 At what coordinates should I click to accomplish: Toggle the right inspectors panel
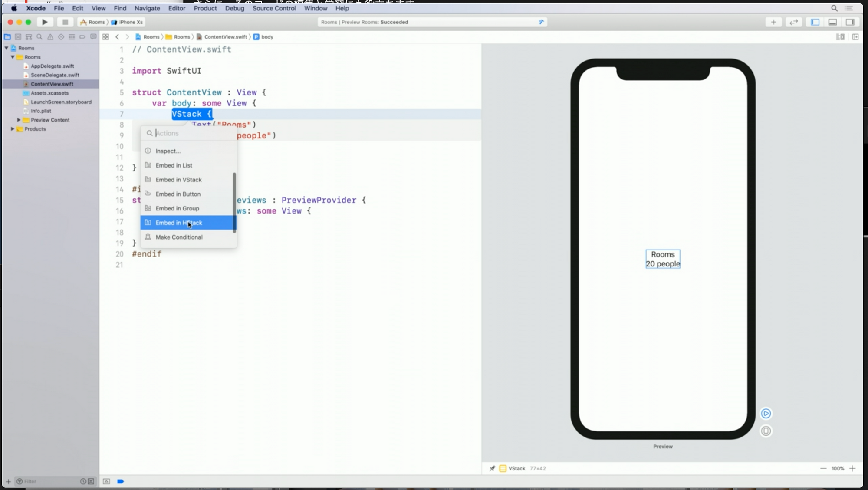(850, 22)
